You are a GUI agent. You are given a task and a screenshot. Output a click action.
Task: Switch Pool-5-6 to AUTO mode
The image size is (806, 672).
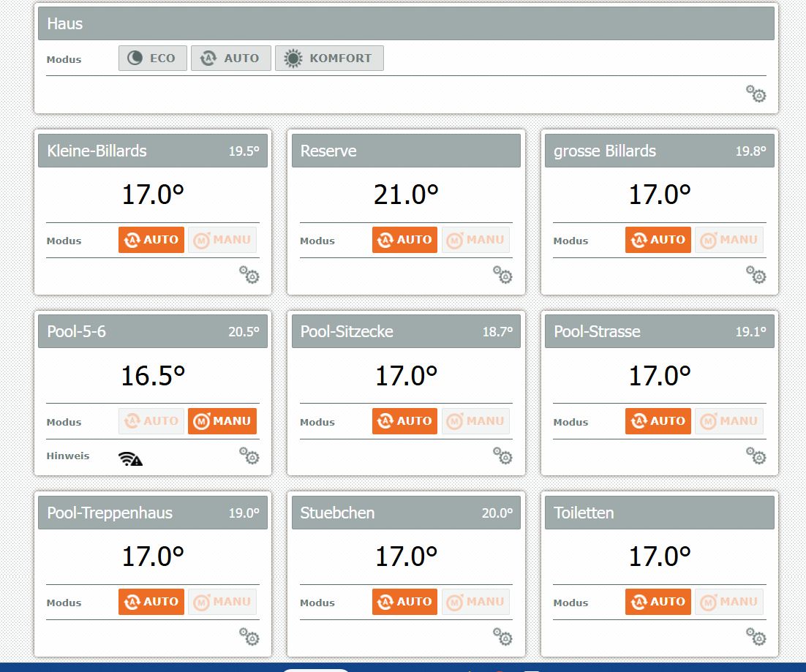click(151, 421)
